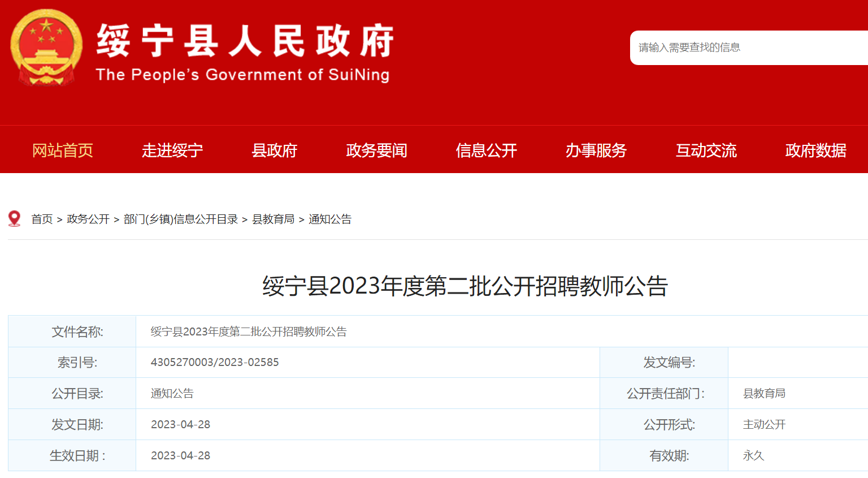Click the national emblem logo
The height and width of the screenshot is (478, 868).
coord(46,48)
